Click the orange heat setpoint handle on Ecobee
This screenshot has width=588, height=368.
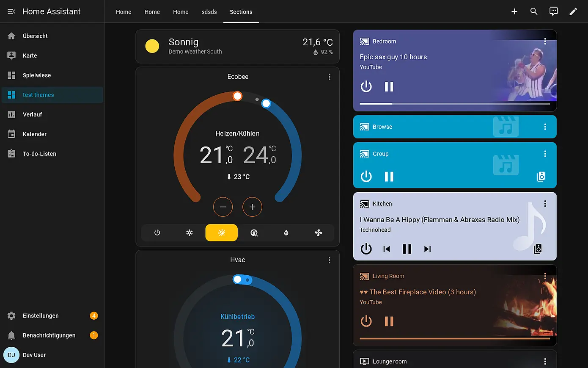pyautogui.click(x=237, y=96)
